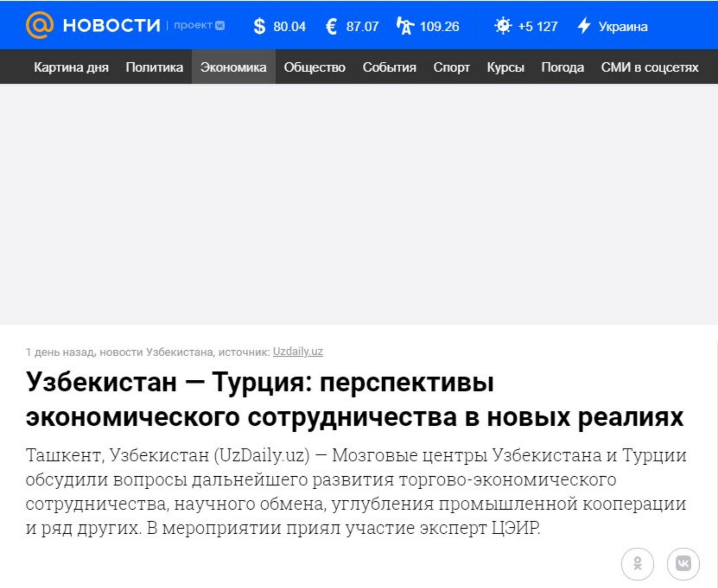Click the dollar sign currency icon
The width and height of the screenshot is (718, 588).
pos(259,27)
